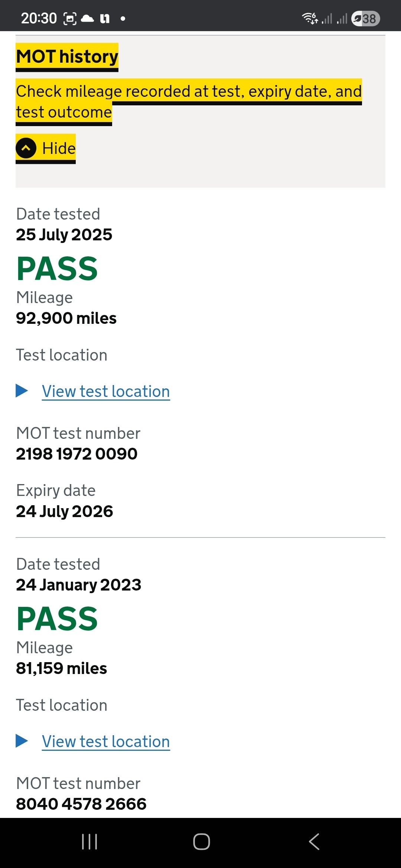Tap the screenshot capture icon in status bar
The width and height of the screenshot is (401, 868).
(70, 19)
